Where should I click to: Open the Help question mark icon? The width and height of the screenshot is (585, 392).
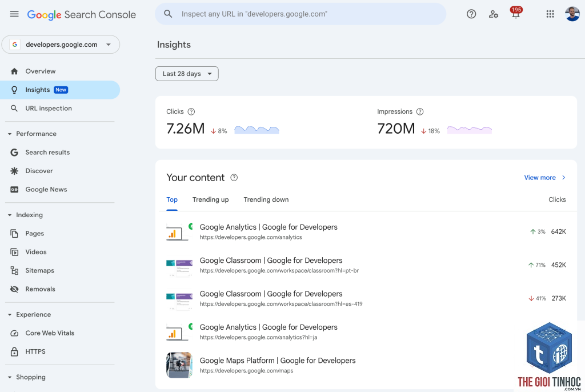pos(471,14)
